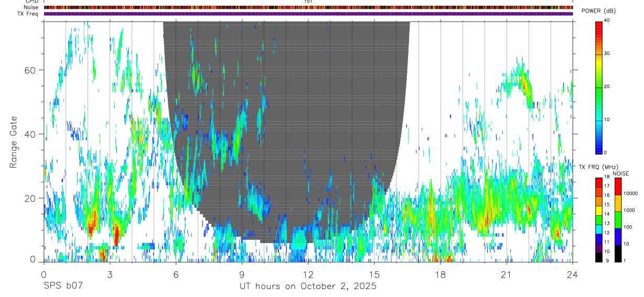644x297 pixels.
Task: Select the yellow 14–15 MHz TX FRQ swatch
Action: pos(598,211)
